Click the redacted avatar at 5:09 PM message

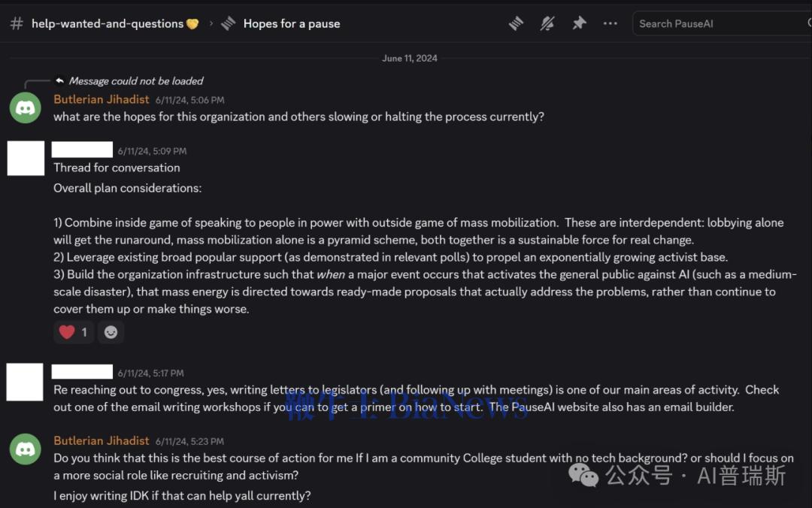point(26,159)
